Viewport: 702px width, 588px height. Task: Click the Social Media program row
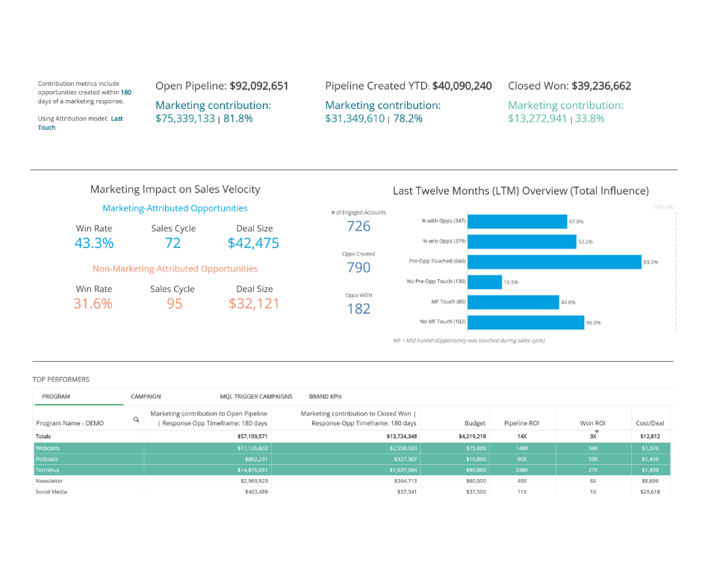coord(51,492)
